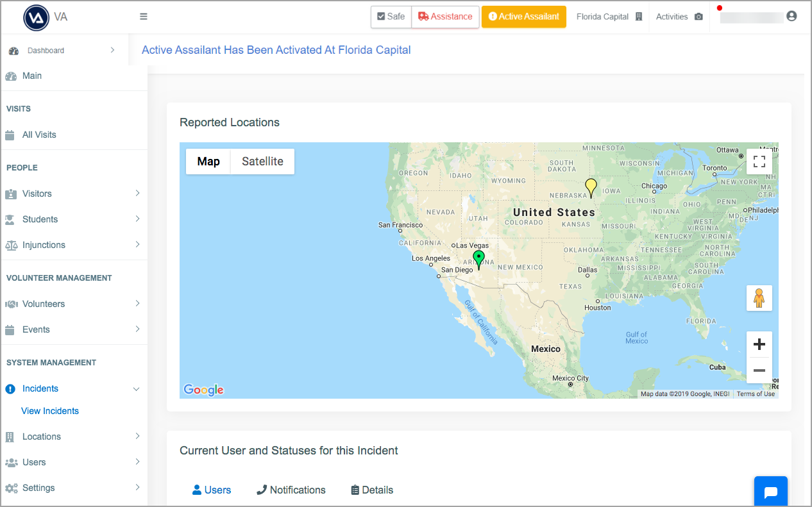
Task: Open the Details tab
Action: 372,490
